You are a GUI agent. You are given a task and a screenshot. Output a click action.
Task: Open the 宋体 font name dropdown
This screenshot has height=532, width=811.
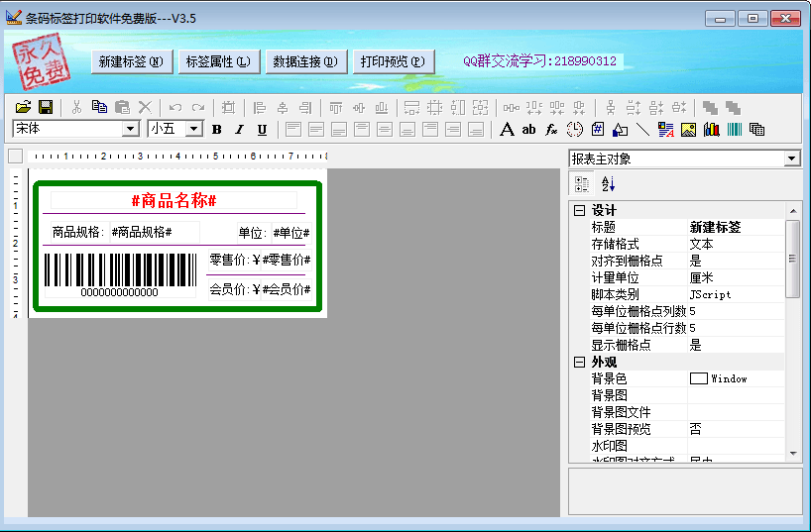(x=131, y=130)
